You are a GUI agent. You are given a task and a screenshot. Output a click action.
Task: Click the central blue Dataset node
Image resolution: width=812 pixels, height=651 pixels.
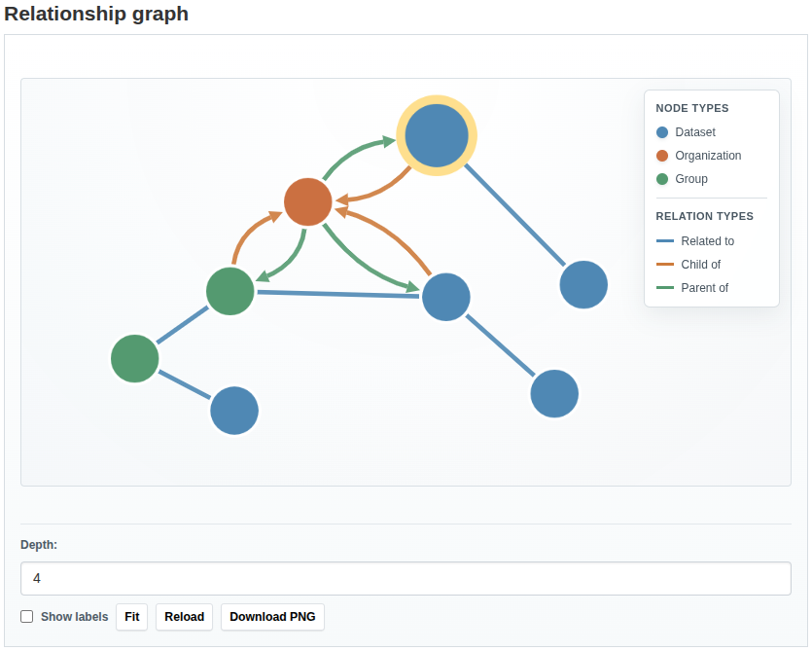tap(446, 297)
